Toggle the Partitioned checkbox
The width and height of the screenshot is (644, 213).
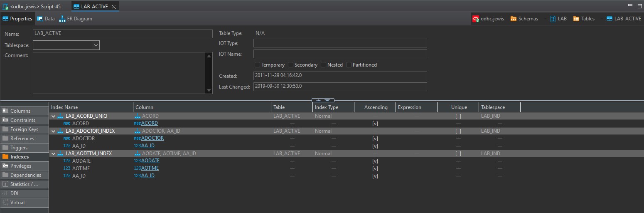(x=349, y=64)
